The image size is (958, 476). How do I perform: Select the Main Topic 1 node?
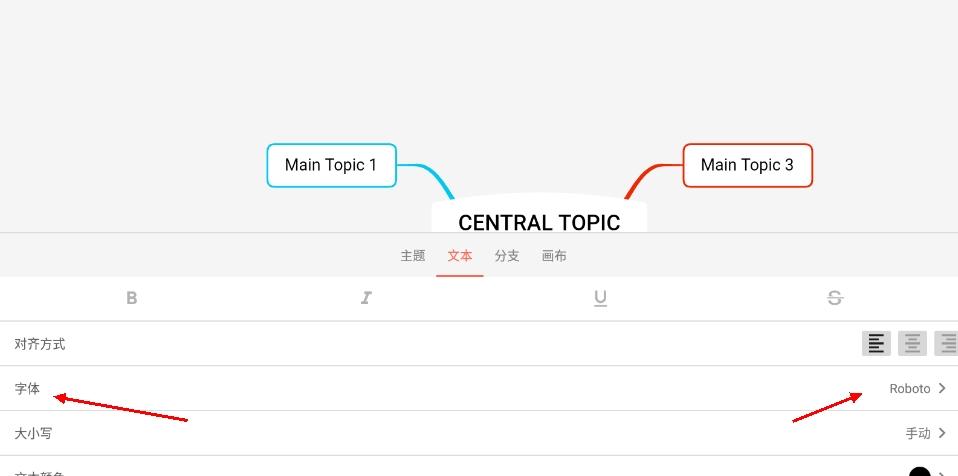point(331,165)
